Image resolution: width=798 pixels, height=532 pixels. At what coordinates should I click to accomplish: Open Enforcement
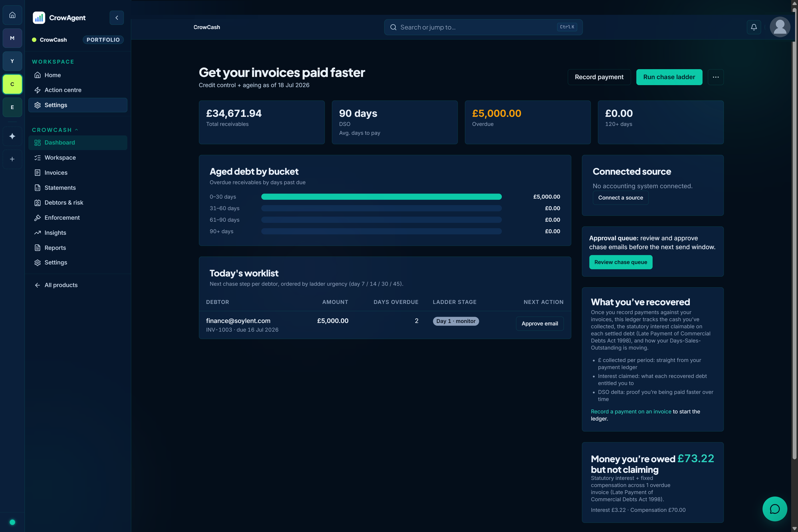point(78,218)
